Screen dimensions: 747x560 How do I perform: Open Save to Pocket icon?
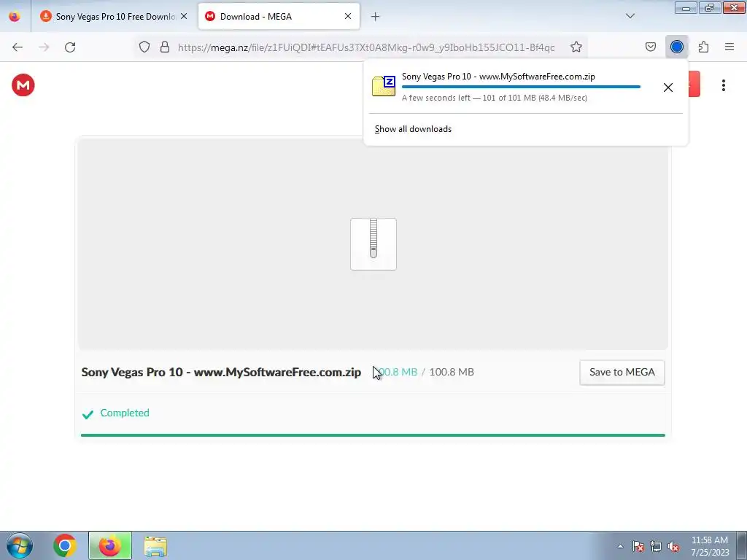pyautogui.click(x=650, y=47)
